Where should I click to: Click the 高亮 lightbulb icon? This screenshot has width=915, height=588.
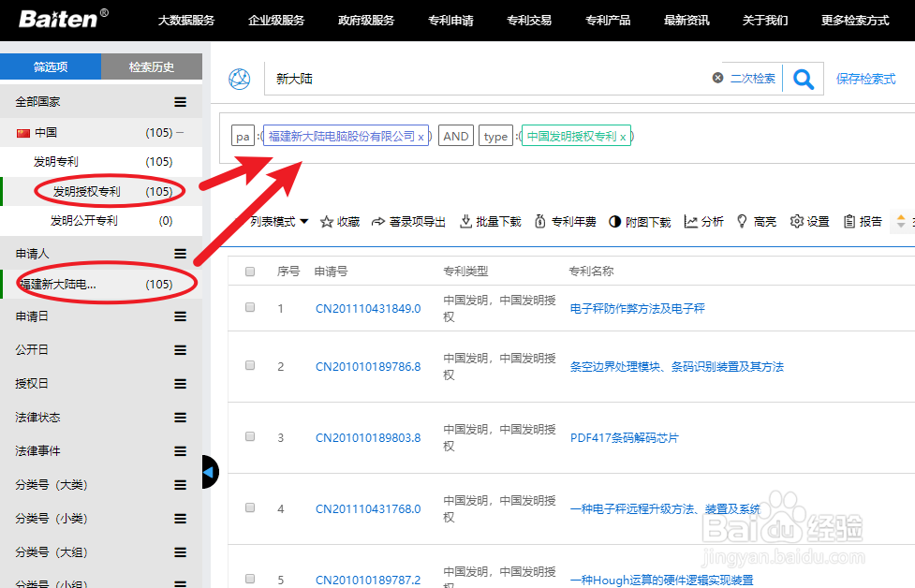742,222
